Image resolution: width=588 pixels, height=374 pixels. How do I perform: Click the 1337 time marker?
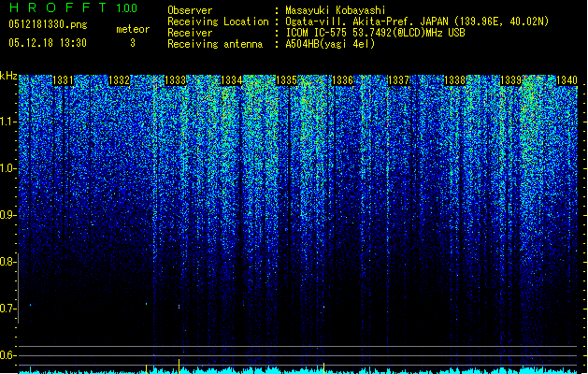click(398, 80)
